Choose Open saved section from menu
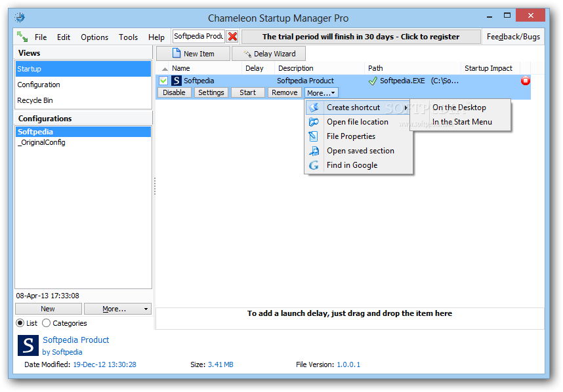This screenshot has height=392, width=563. coord(358,151)
